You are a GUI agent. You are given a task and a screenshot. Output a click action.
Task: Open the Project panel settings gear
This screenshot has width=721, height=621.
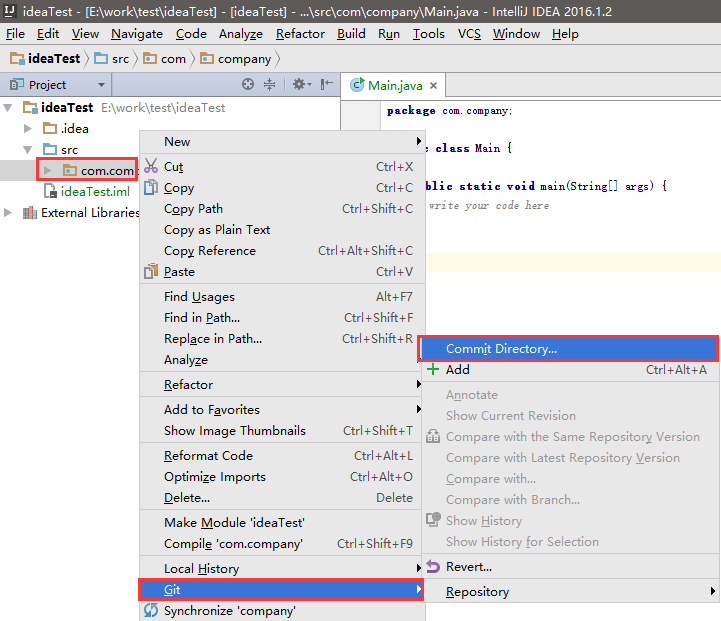point(298,85)
